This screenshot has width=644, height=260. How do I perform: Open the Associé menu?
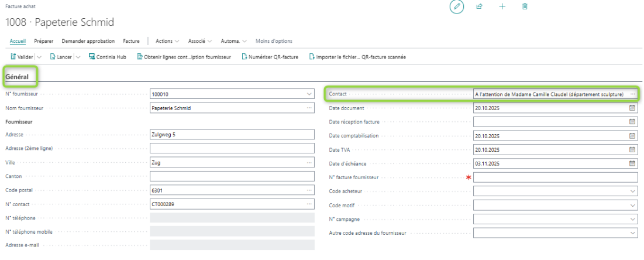tap(199, 41)
